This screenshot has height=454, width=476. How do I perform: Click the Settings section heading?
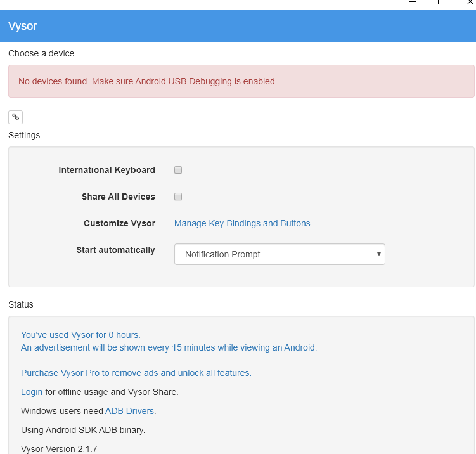click(24, 135)
